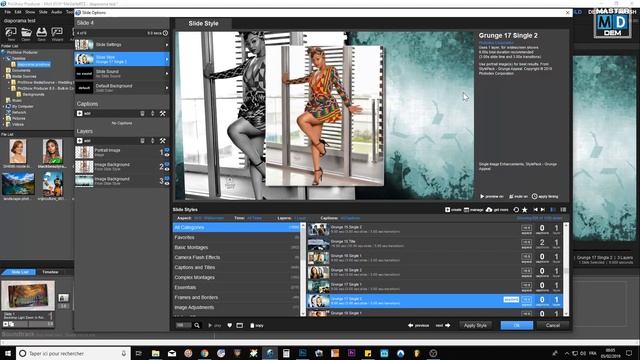Click the circle icon beside the star

tap(516, 210)
